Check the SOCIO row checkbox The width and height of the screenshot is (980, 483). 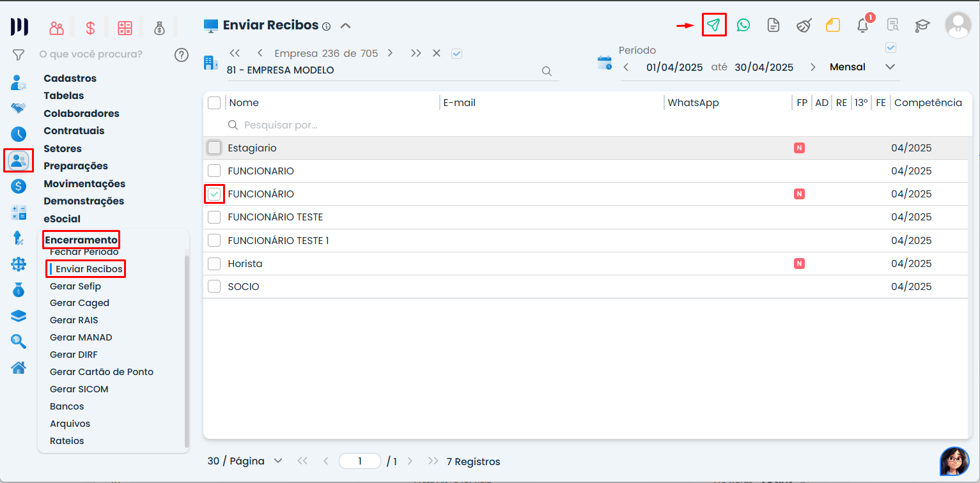click(214, 287)
